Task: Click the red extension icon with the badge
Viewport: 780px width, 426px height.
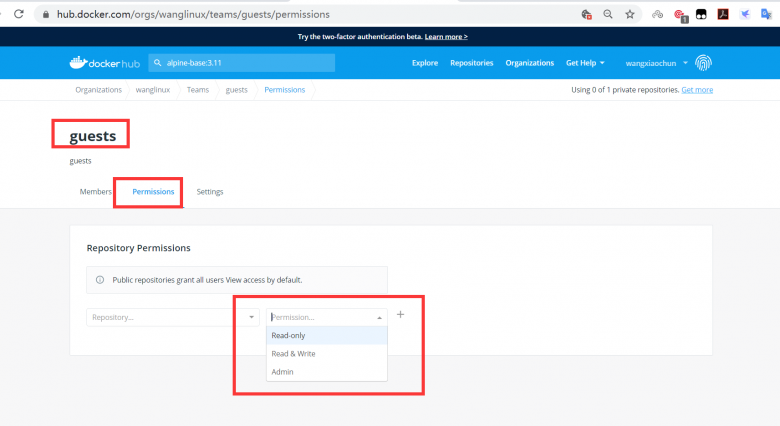Action: click(x=680, y=15)
